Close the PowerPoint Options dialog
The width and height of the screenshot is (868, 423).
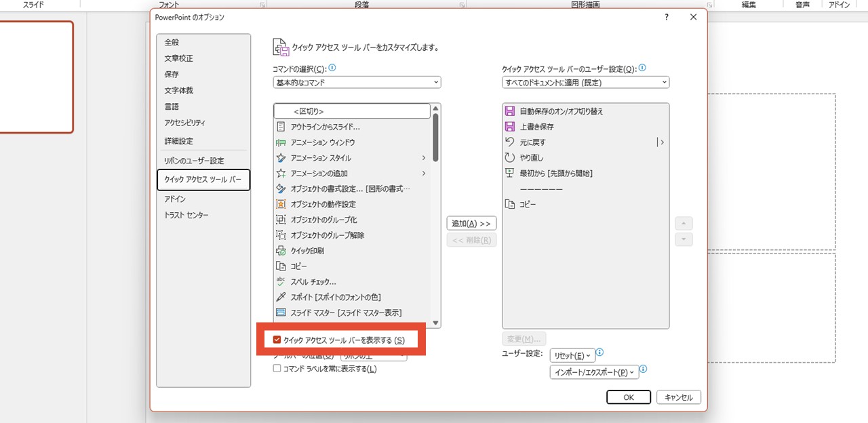[693, 18]
